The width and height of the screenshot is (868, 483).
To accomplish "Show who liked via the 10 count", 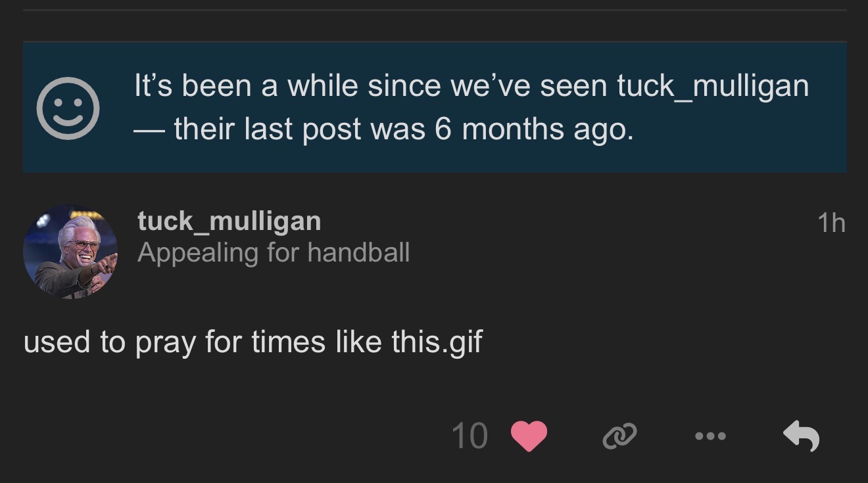I will click(470, 436).
